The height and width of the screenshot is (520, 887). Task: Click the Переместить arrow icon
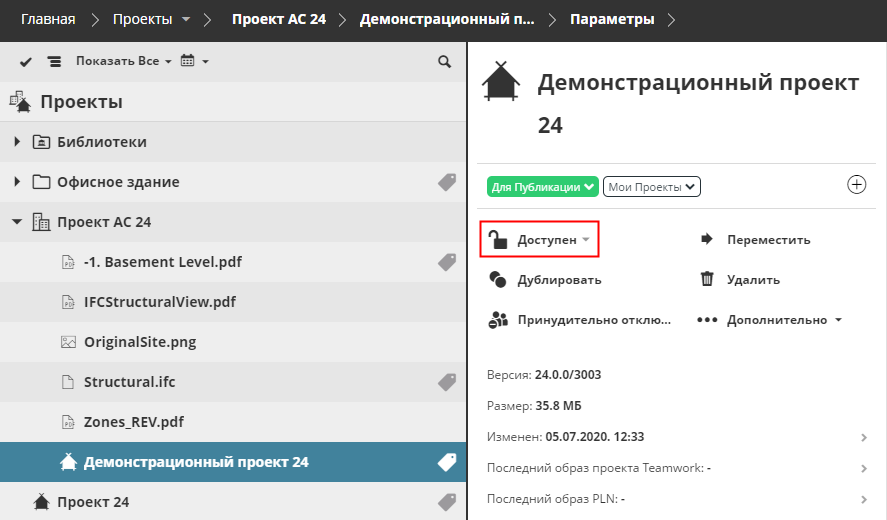pyautogui.click(x=707, y=239)
